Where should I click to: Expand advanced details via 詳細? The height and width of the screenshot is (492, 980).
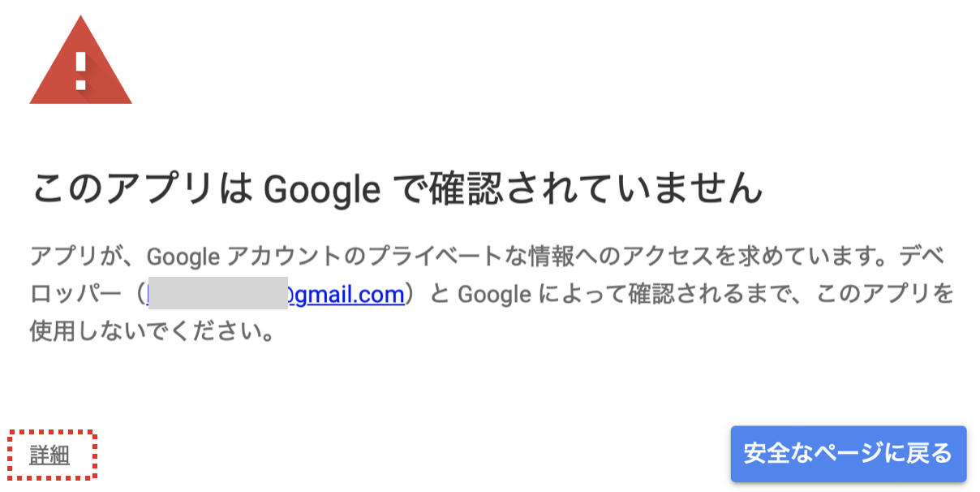pyautogui.click(x=49, y=455)
